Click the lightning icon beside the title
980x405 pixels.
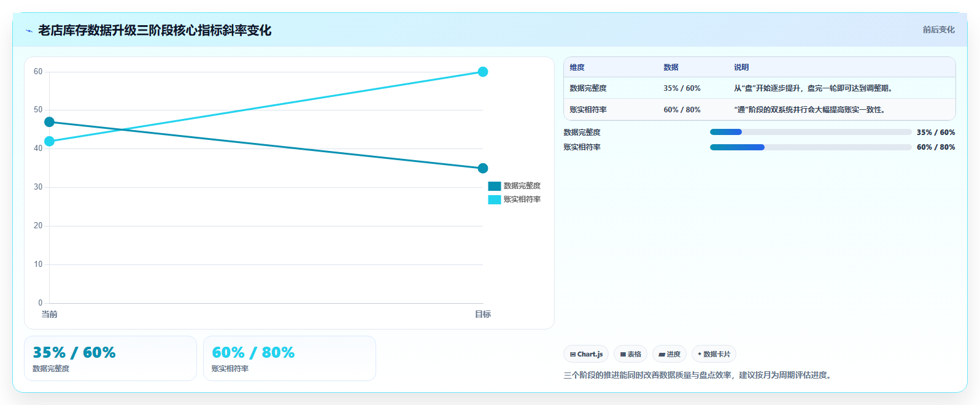click(29, 31)
